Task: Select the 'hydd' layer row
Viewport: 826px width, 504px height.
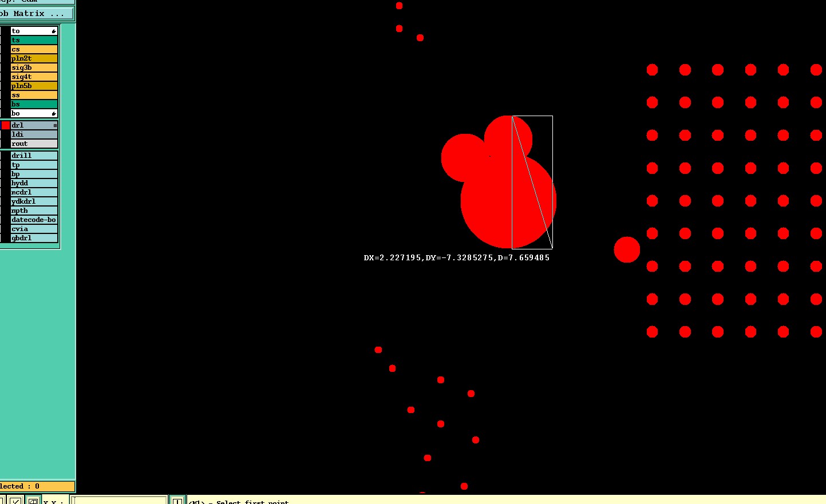Action: (x=34, y=183)
